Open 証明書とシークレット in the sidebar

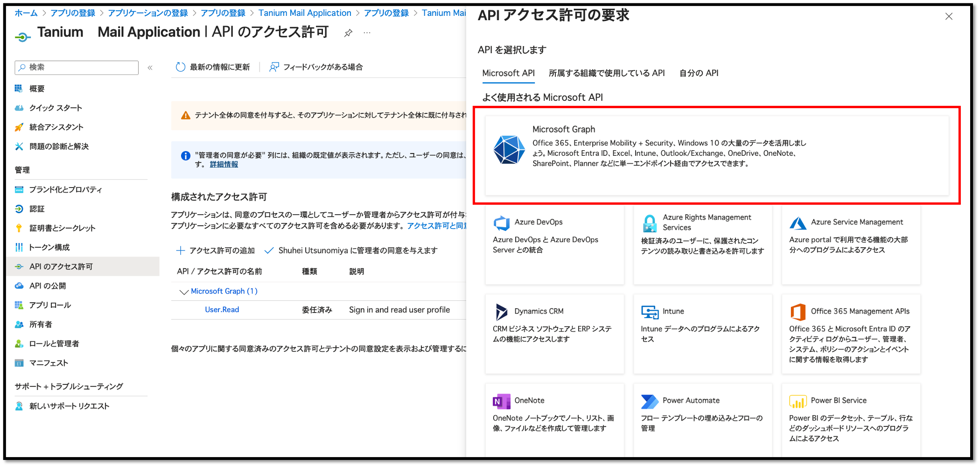point(62,228)
